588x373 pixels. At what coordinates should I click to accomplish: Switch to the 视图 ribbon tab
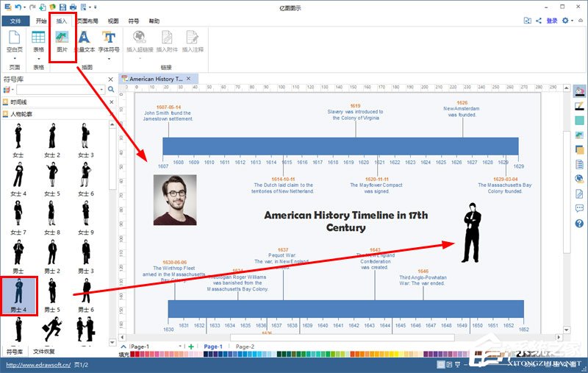click(x=113, y=21)
